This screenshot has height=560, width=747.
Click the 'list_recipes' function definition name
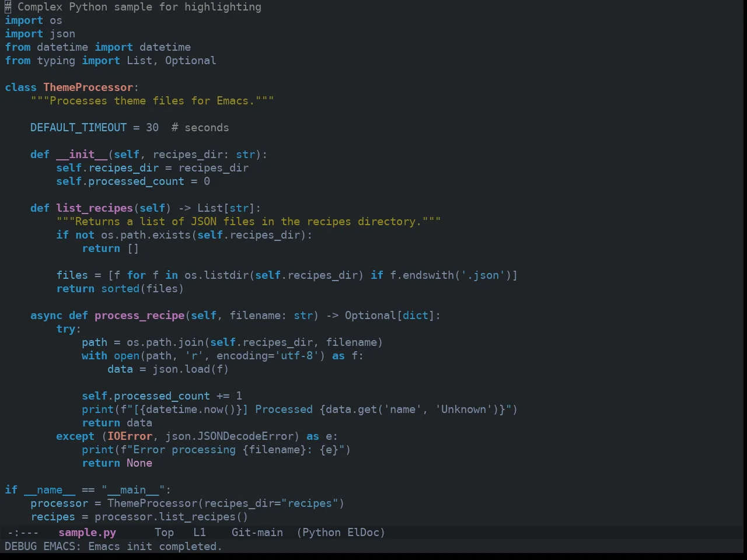(x=95, y=208)
